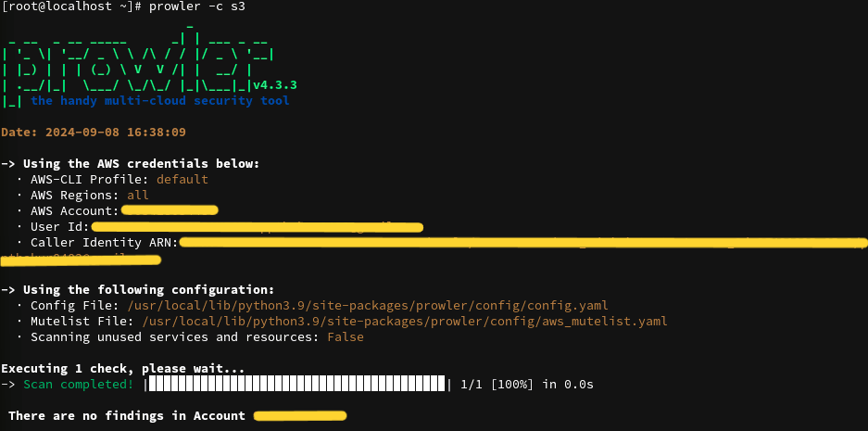The width and height of the screenshot is (868, 431).
Task: Click the 'Caller Identity ARN:' label
Action: pos(105,242)
